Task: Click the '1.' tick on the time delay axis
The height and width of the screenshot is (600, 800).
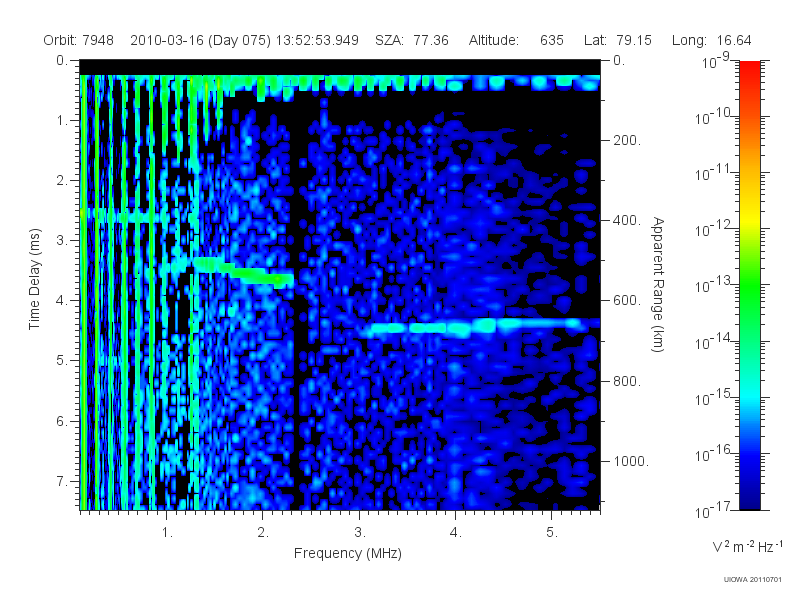Action: coord(62,120)
